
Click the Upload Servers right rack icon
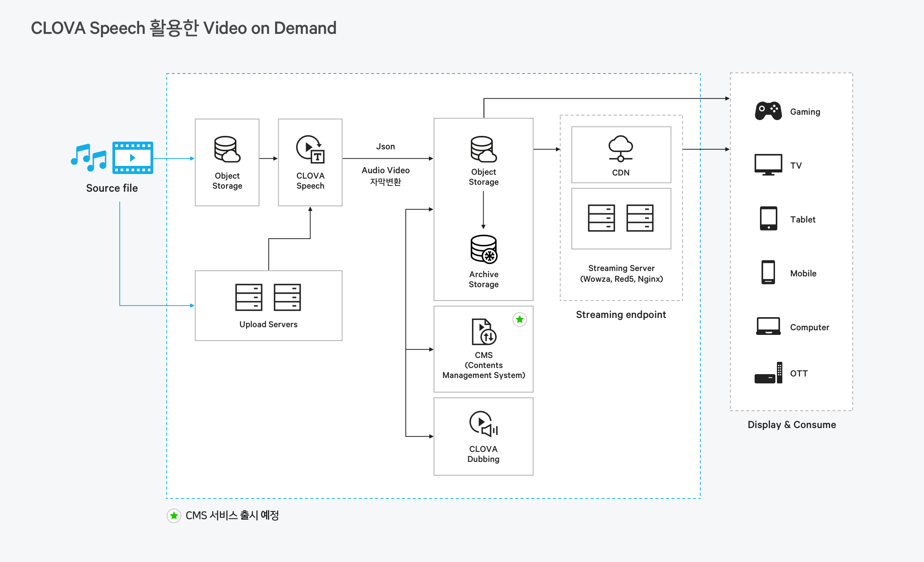pyautogui.click(x=287, y=297)
